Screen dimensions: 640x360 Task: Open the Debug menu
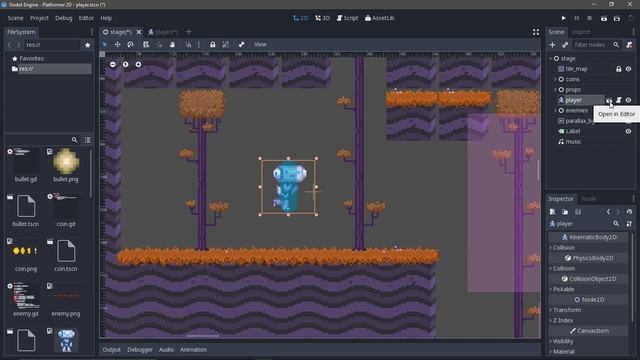click(x=64, y=18)
